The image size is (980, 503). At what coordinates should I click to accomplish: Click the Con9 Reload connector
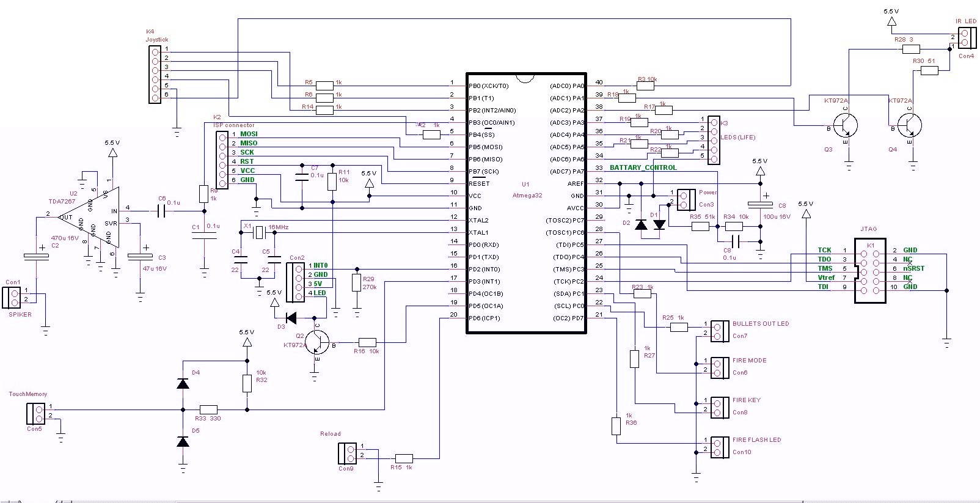346,453
